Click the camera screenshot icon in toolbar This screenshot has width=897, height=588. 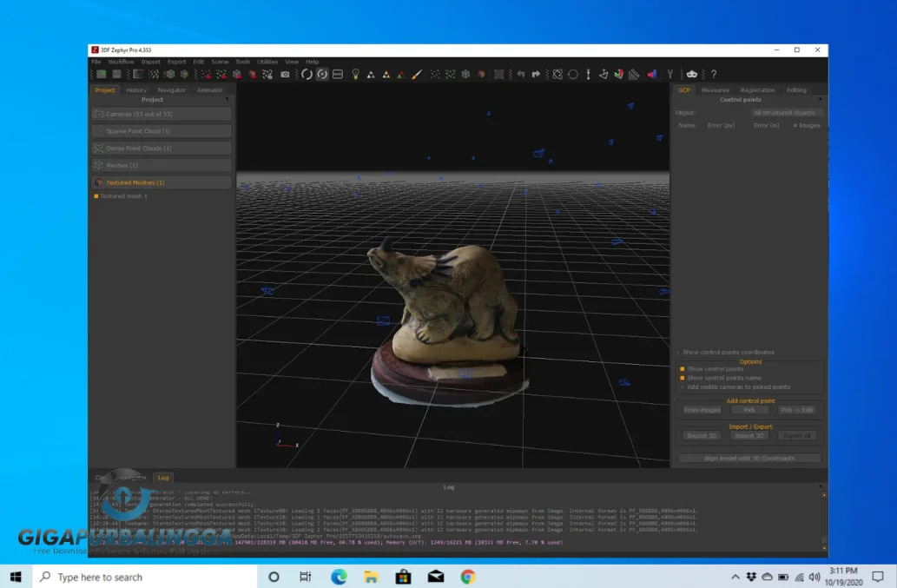tap(285, 75)
